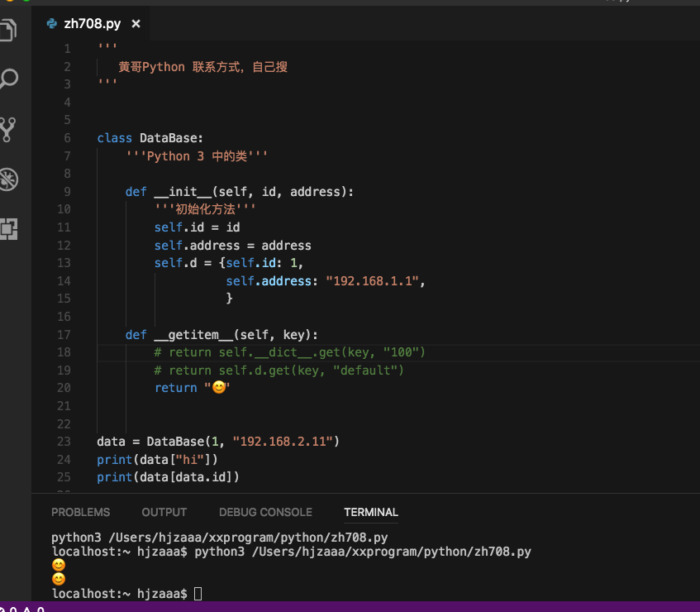700x612 pixels.
Task: Open the PROBLEMS panel
Action: (80, 513)
